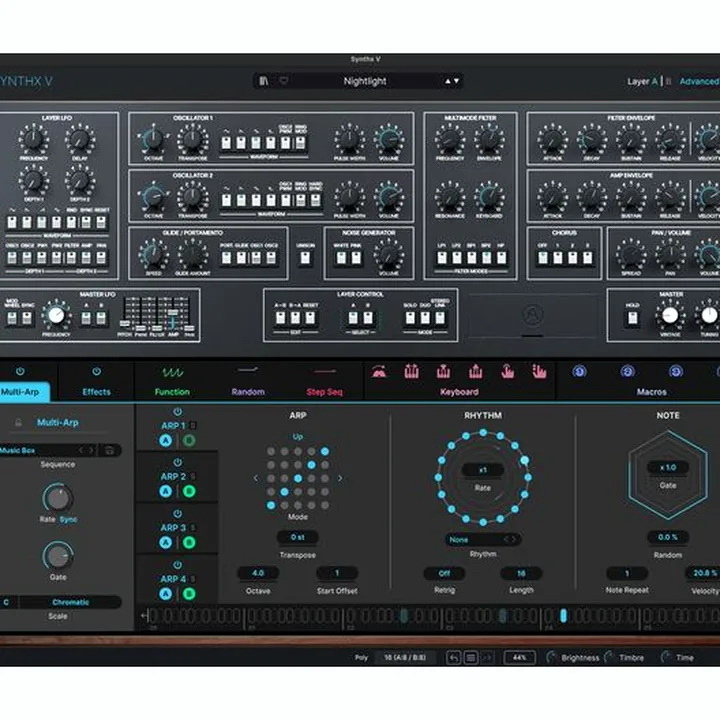Open the scale root C selector
This screenshot has width=720, height=720.
pyautogui.click(x=7, y=602)
